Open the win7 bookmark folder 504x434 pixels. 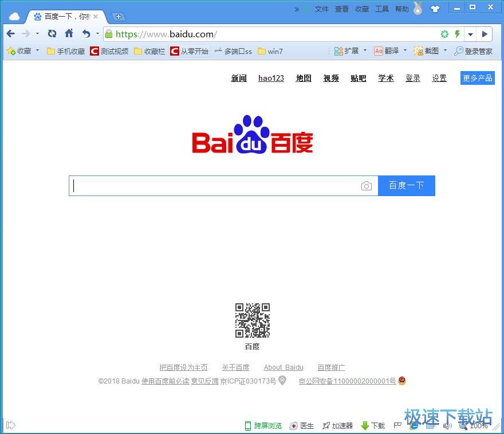click(x=270, y=51)
